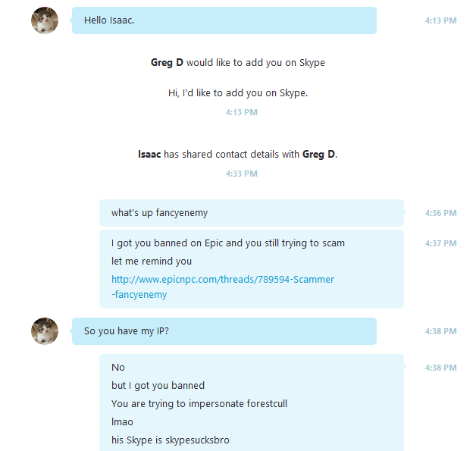Click the "his Skype is skypesucksbro" line
This screenshot has height=451, width=476.
click(171, 440)
